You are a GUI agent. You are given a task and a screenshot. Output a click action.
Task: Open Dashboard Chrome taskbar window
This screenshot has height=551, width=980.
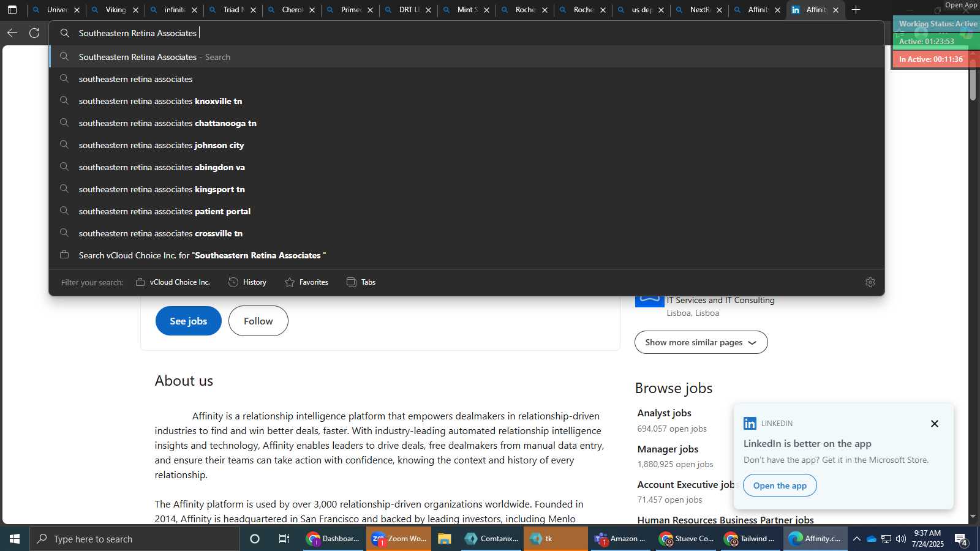333,539
